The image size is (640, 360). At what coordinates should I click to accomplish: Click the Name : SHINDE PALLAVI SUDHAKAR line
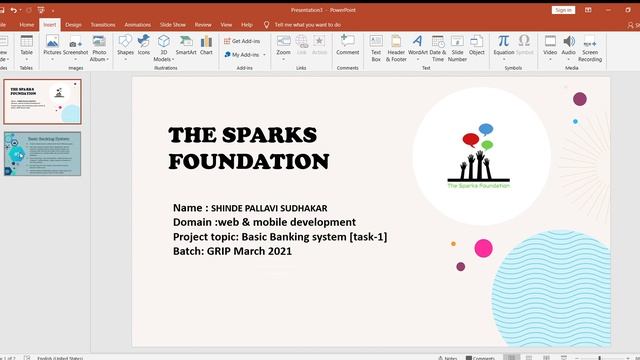click(x=250, y=208)
